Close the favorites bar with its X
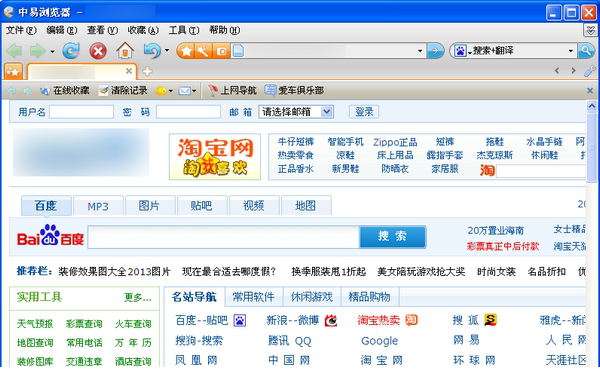This screenshot has width=600, height=381. 590,91
